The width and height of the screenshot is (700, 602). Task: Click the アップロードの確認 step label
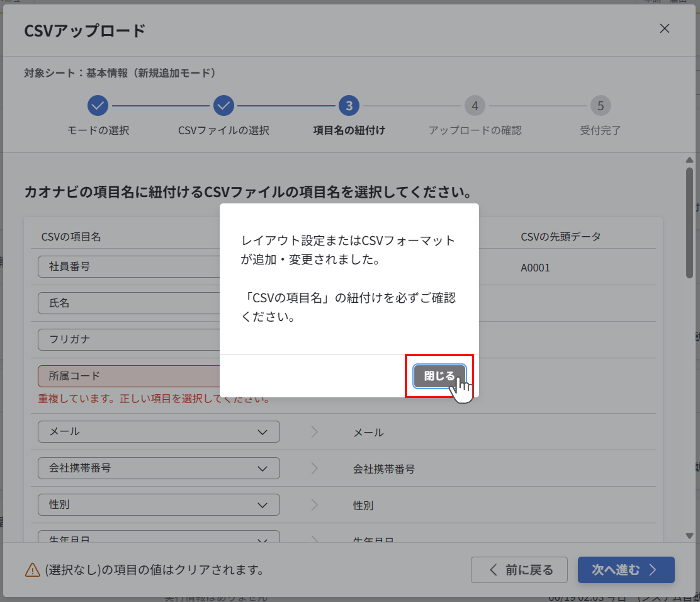click(475, 130)
